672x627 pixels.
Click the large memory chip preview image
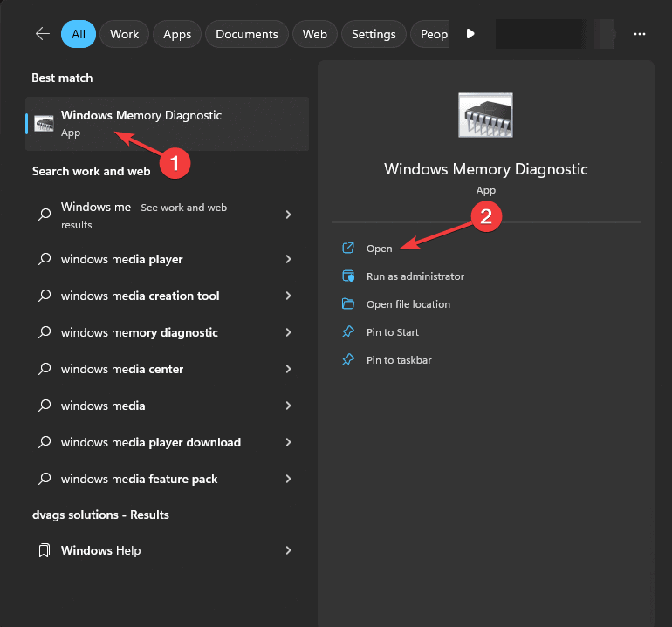(485, 116)
